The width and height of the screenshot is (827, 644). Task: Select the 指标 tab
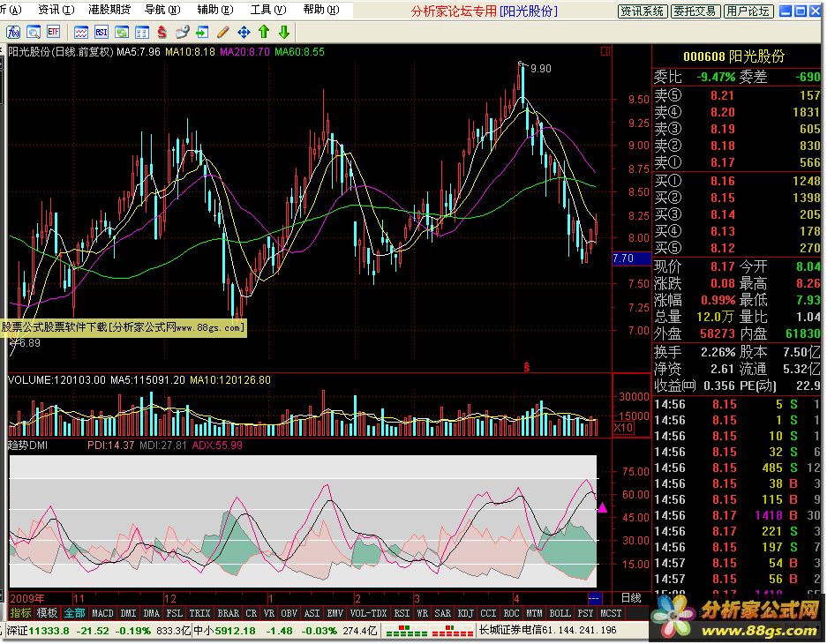tap(20, 613)
